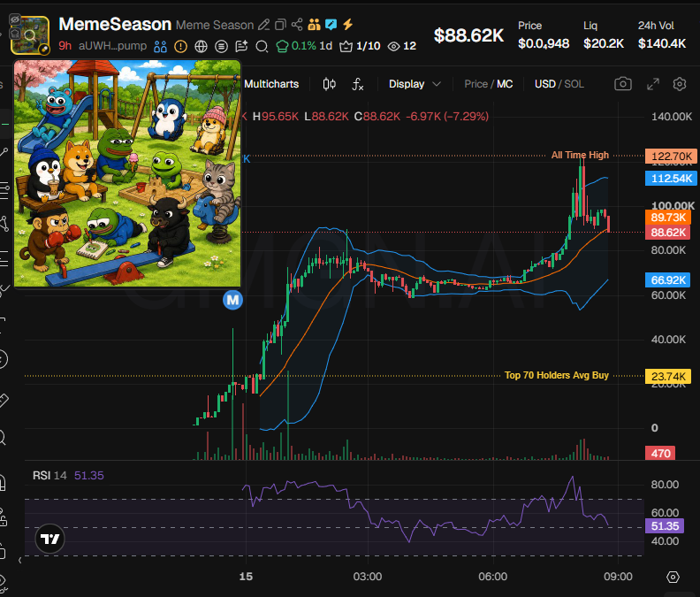Viewport: 700px width, 597px height.
Task: Open the chat sparkle comment icon
Action: (x=241, y=47)
